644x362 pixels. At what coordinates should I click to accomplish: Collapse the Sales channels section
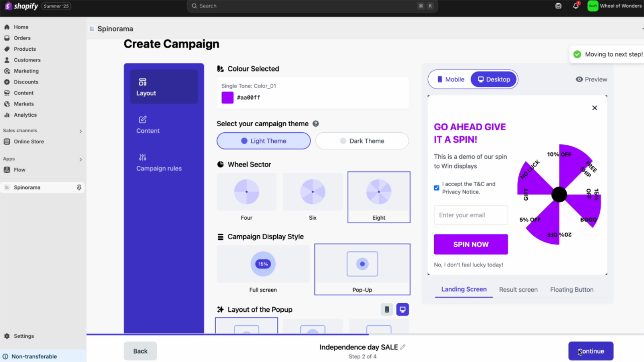80,131
